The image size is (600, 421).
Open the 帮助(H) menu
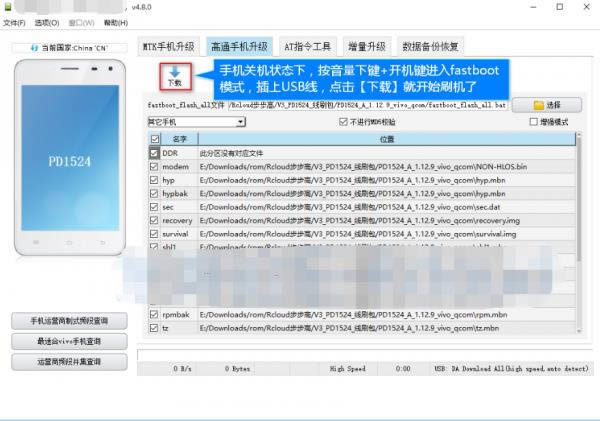(x=116, y=22)
